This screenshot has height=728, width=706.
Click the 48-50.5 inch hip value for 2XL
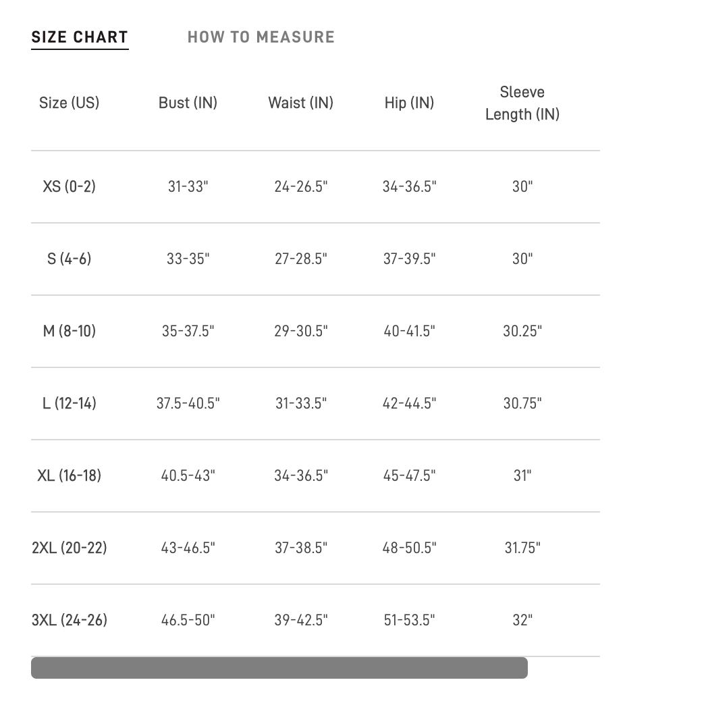tap(409, 548)
